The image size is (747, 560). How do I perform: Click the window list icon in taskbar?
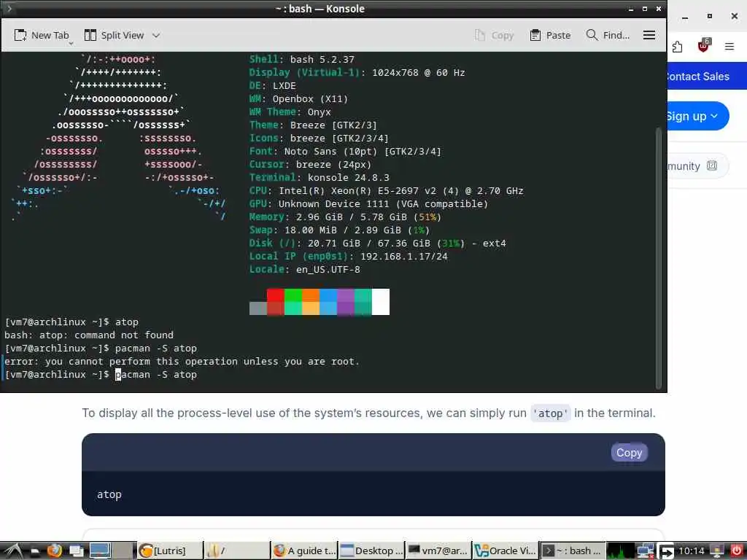tap(76, 551)
